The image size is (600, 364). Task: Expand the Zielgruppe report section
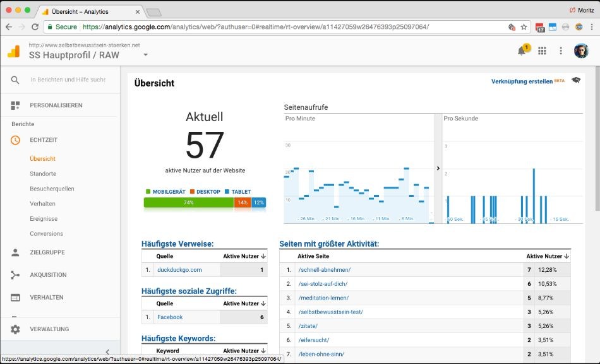click(47, 252)
